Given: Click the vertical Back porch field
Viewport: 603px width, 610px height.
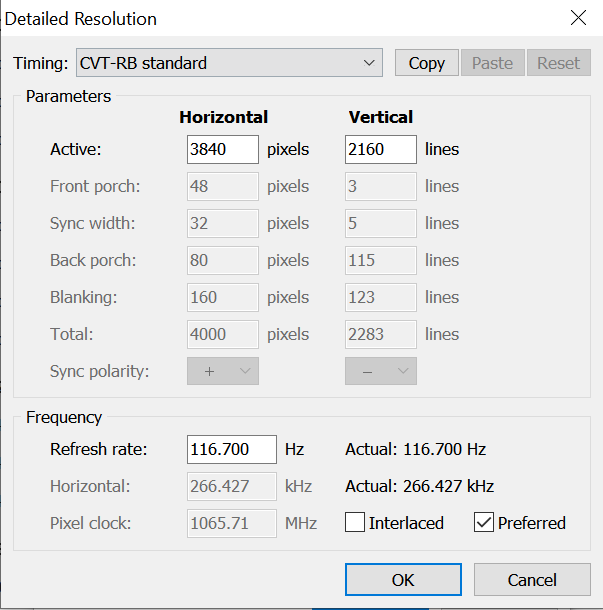Looking at the screenshot, I should [x=381, y=260].
